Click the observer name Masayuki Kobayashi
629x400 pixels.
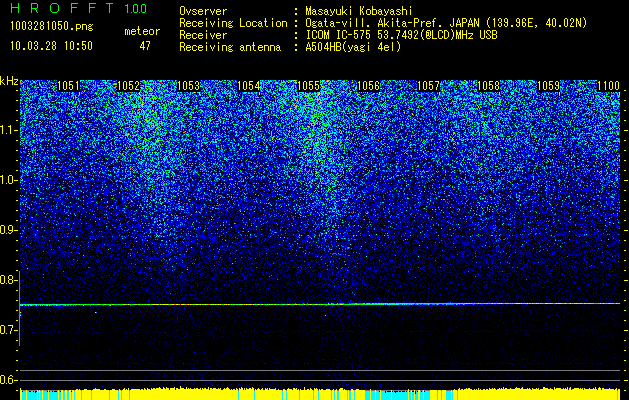[x=359, y=11]
